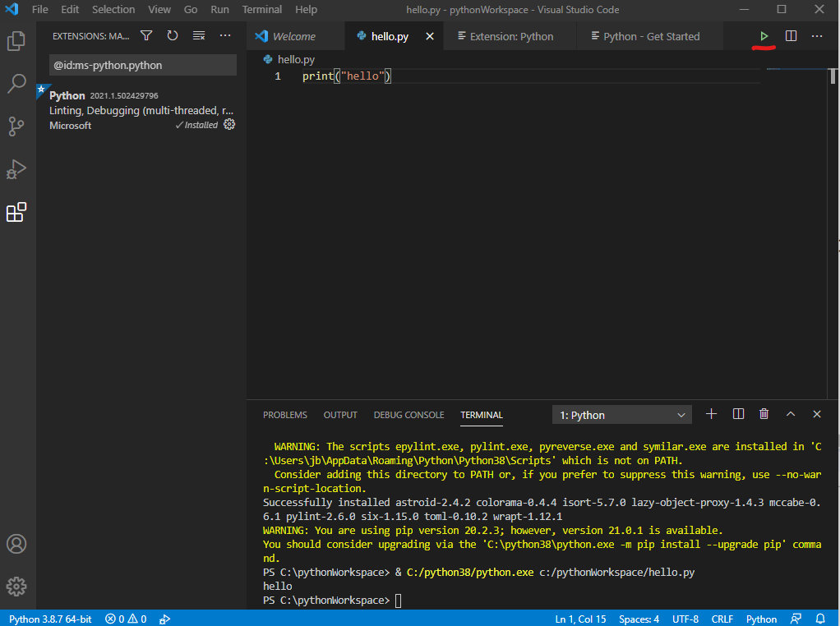Open the terminal selector dropdown '1: Python'
The width and height of the screenshot is (840, 626).
pos(621,415)
